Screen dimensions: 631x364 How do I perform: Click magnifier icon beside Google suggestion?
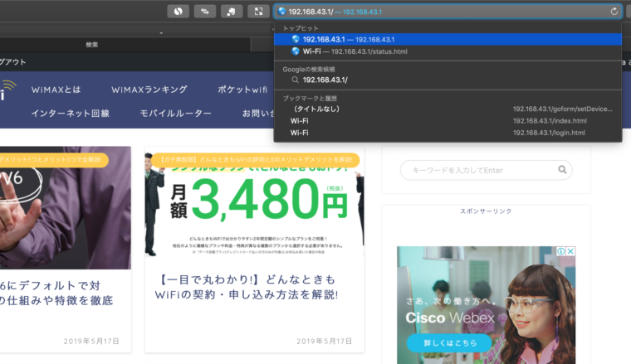click(x=295, y=80)
